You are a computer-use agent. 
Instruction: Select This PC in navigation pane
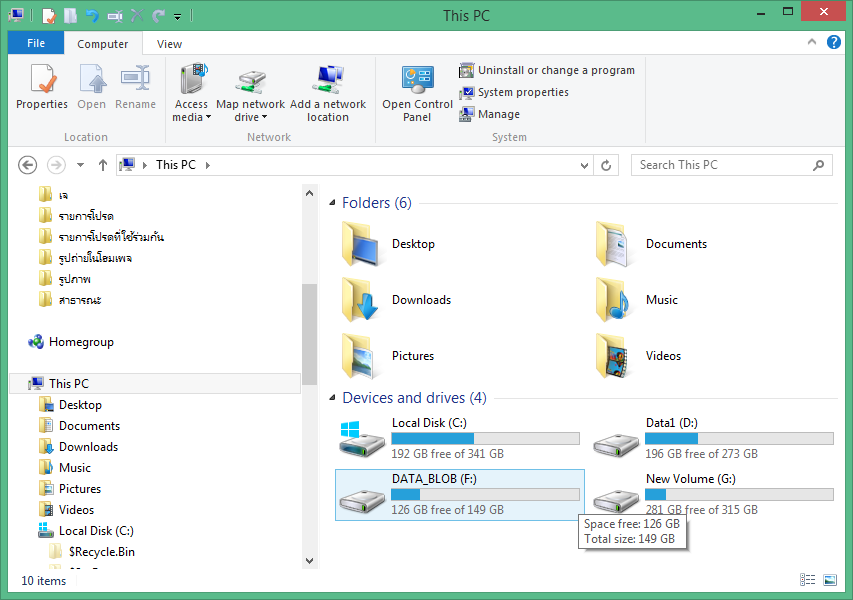[x=155, y=383]
